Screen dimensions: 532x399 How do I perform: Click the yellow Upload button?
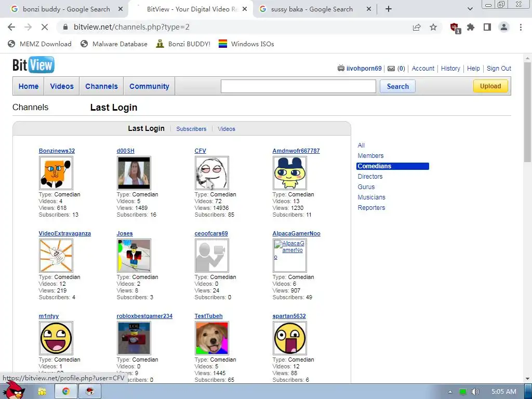(490, 86)
